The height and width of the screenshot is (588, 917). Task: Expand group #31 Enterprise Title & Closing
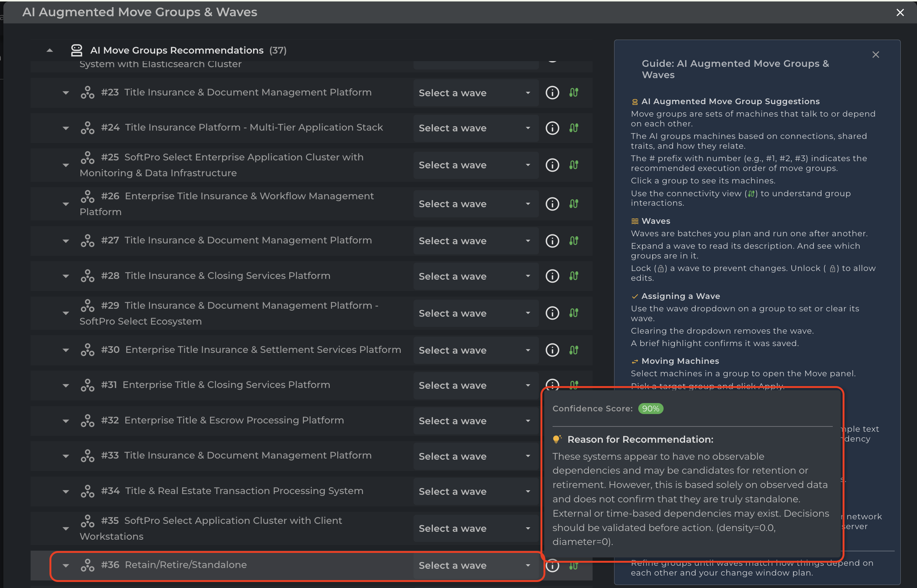coord(66,386)
